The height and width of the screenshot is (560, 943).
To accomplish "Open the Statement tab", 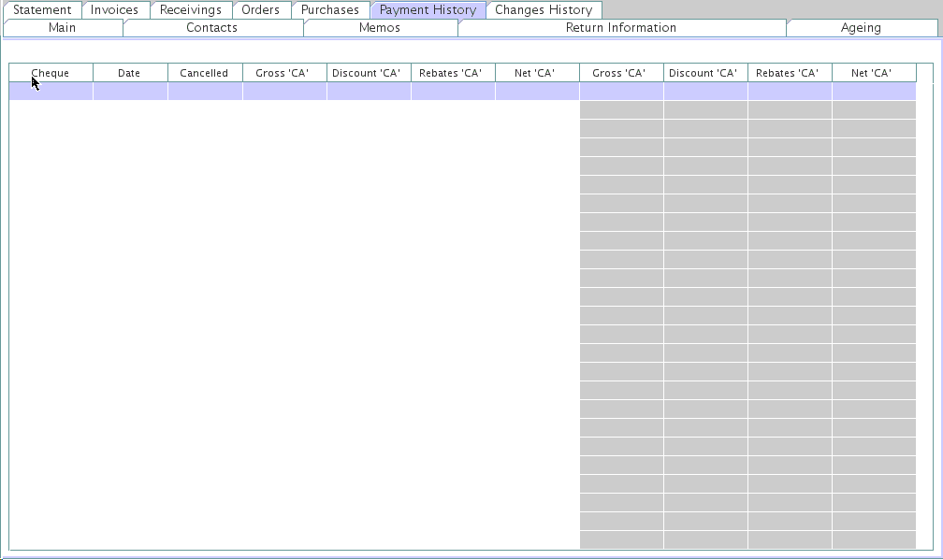I will pos(42,9).
